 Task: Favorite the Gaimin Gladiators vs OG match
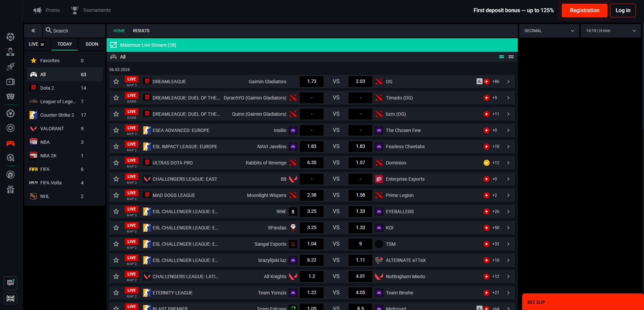pos(116,82)
